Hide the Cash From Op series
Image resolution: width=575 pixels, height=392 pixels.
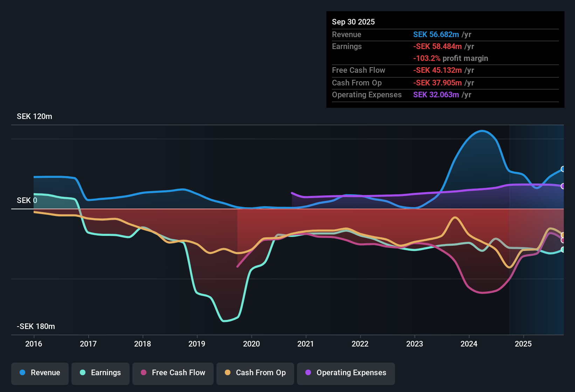tap(255, 373)
